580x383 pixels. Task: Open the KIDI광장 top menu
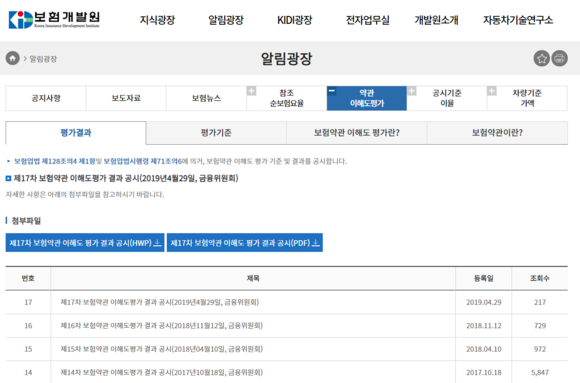(295, 20)
